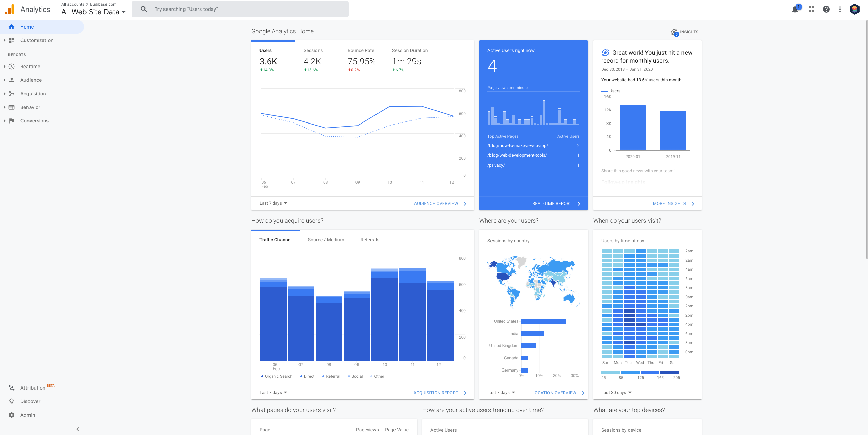
Task: Click the Realtime reports icon
Action: pyautogui.click(x=11, y=66)
